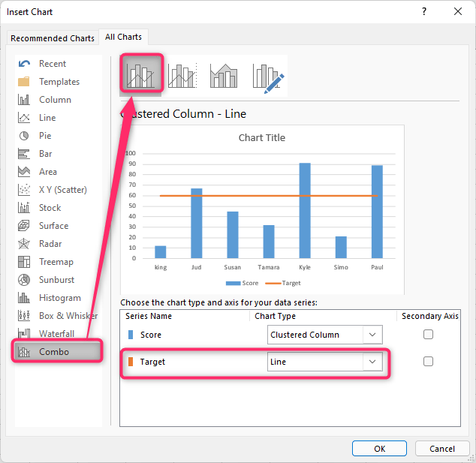Image resolution: width=476 pixels, height=463 pixels.
Task: Click the Cancel button
Action: (442, 449)
